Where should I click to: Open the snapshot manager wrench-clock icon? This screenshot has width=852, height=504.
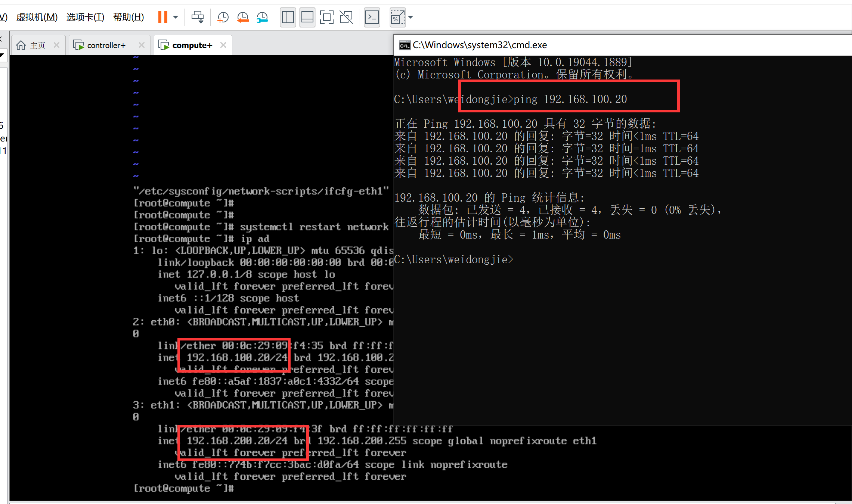click(262, 17)
